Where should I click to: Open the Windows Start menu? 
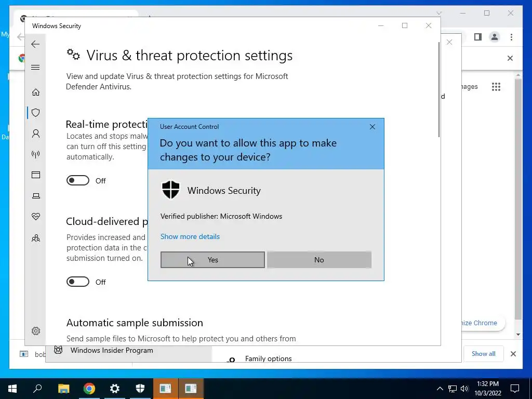[12, 389]
